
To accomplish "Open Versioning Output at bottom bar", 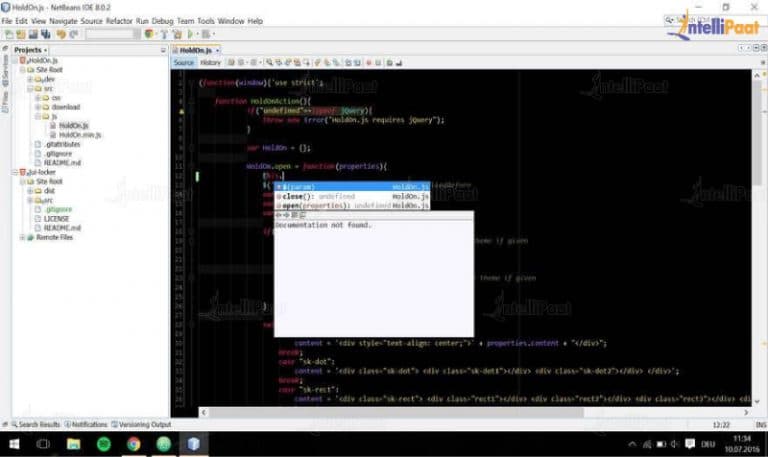I will coord(142,425).
